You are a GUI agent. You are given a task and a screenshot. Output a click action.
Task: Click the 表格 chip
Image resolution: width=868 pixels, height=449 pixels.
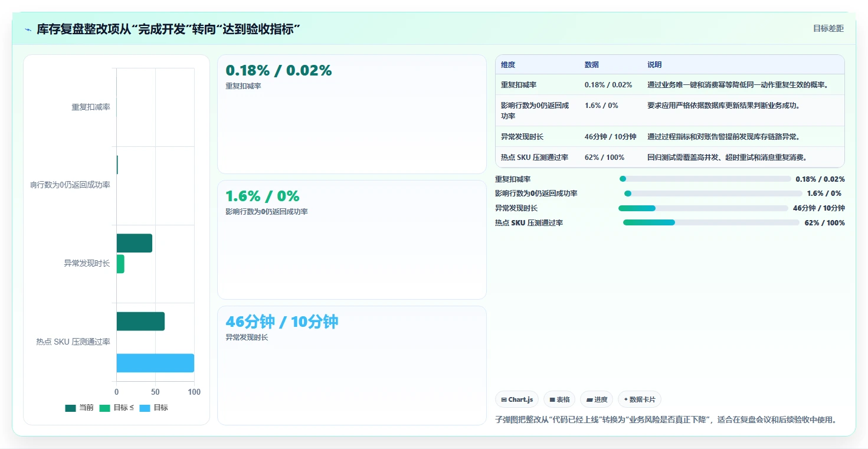[x=559, y=399]
